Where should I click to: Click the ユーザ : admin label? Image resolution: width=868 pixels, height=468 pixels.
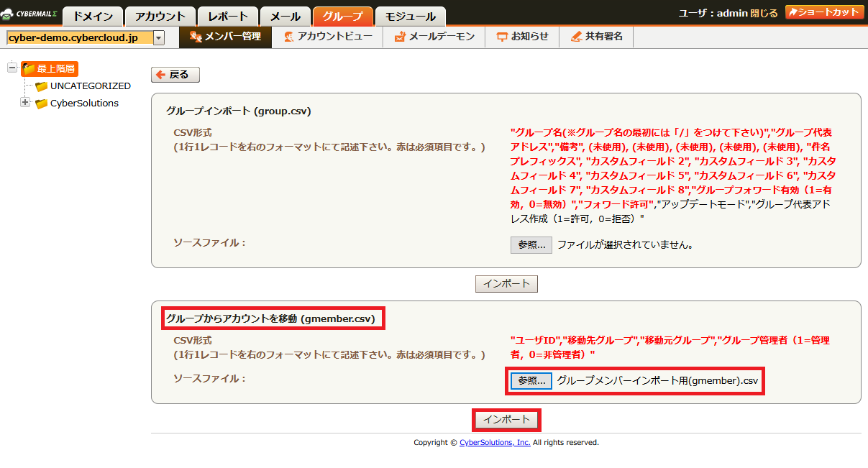pos(712,13)
